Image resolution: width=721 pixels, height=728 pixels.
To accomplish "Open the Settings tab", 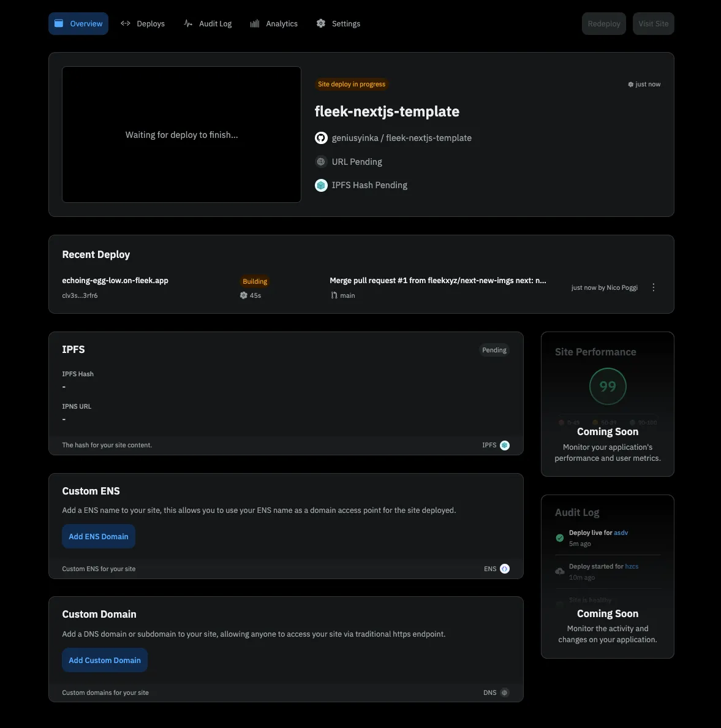I will [338, 24].
